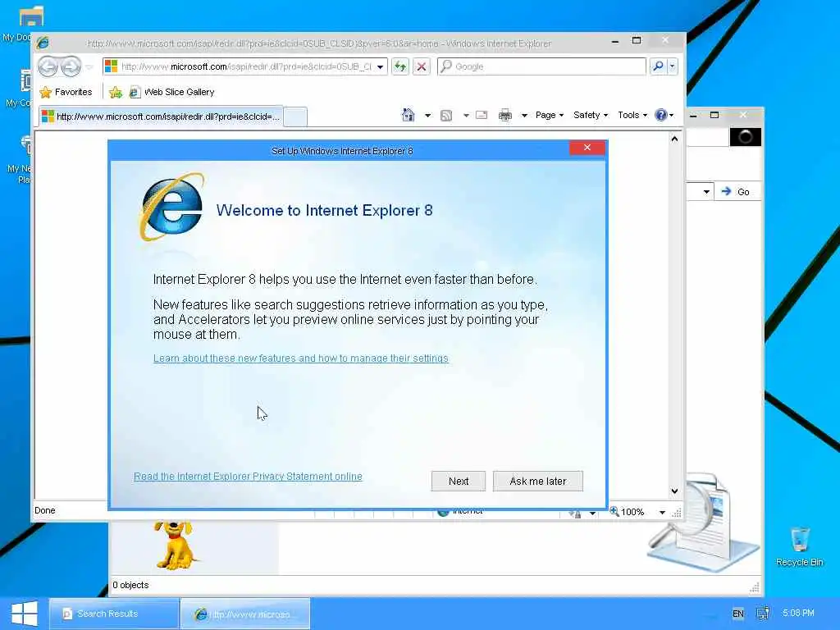Click the page scrollbar up arrow

click(674, 139)
